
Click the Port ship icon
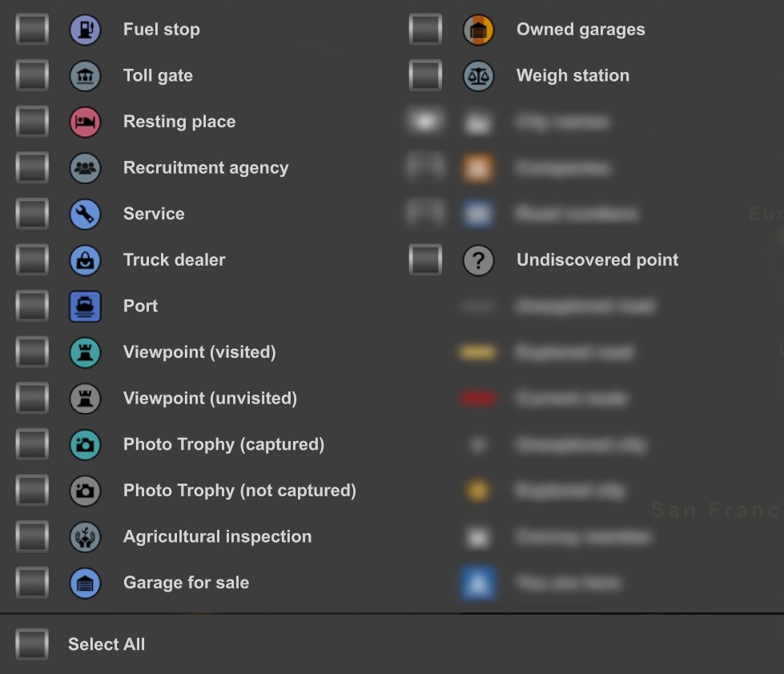[x=85, y=307]
